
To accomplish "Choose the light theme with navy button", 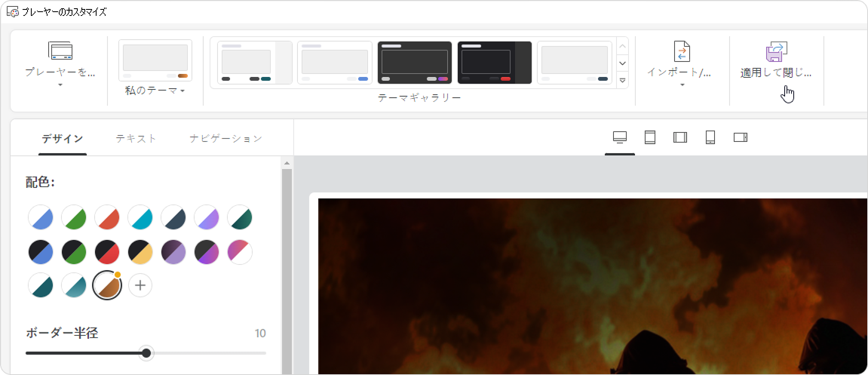I will (575, 63).
